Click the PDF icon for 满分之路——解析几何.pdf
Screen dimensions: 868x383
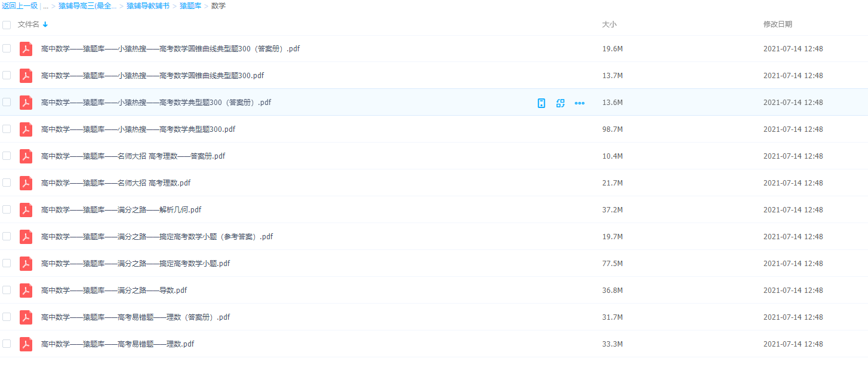coord(26,210)
